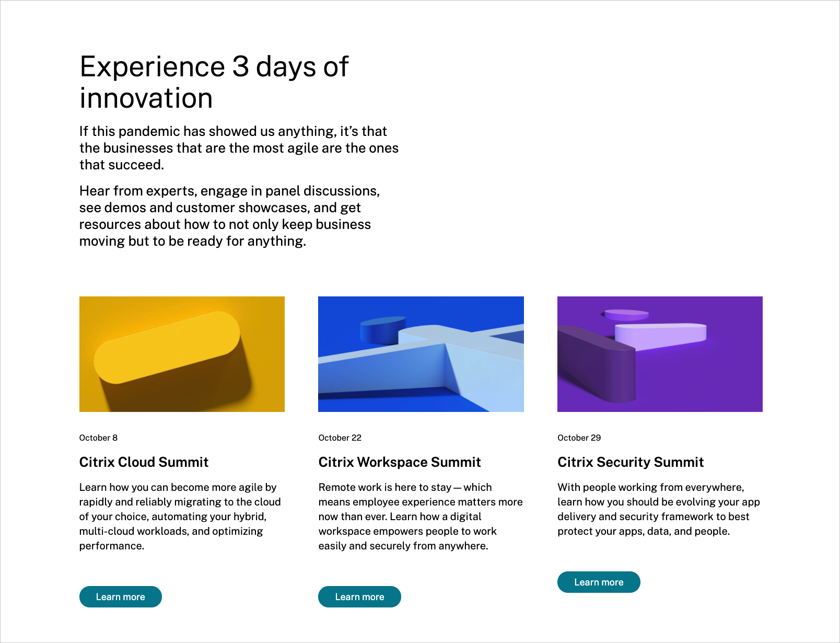Click the October 22 date label
Image resolution: width=840 pixels, height=643 pixels.
340,438
